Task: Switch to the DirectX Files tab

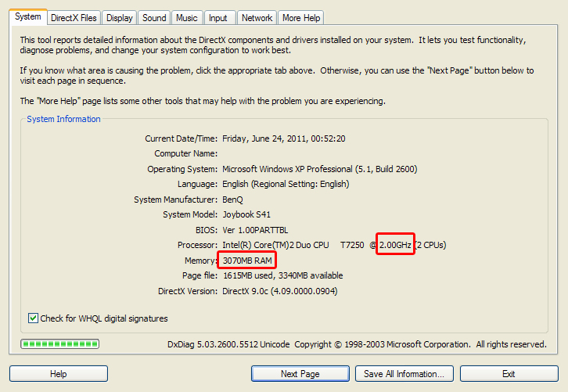Action: [74, 18]
